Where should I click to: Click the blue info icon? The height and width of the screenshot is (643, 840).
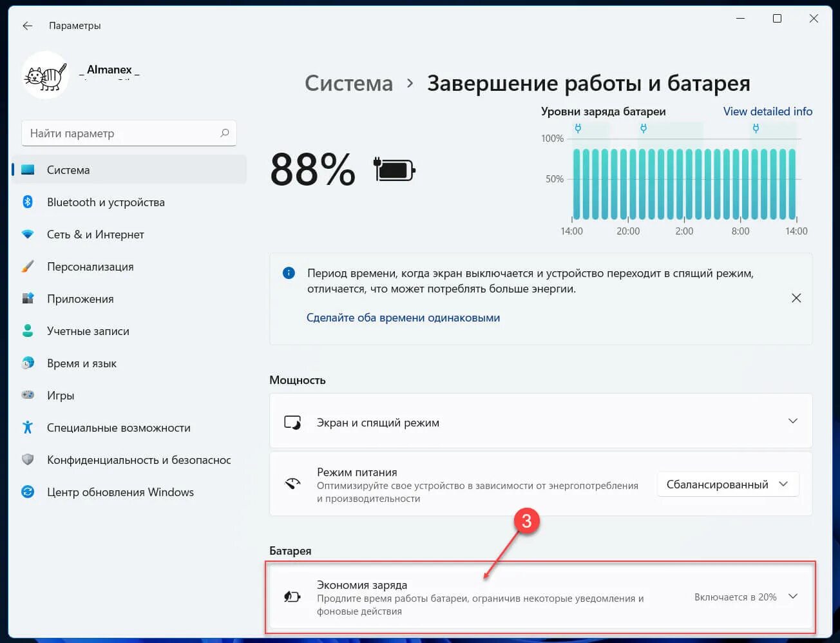pos(289,273)
